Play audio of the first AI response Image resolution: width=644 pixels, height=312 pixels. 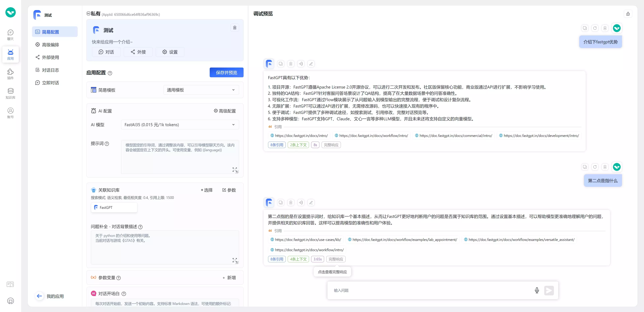(301, 64)
